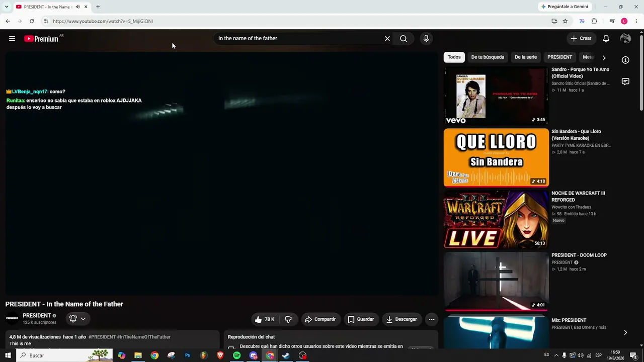Start voice search with microphone
The width and height of the screenshot is (644, 362).
[426, 39]
